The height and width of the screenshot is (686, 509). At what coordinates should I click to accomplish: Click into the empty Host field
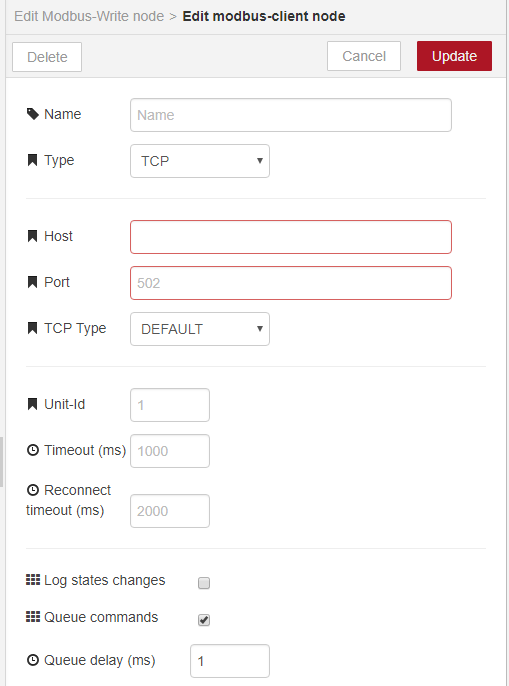click(x=291, y=237)
